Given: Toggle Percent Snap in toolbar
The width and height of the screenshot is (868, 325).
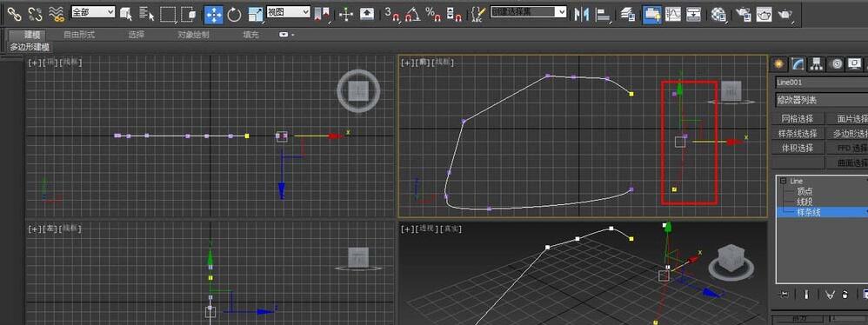Looking at the screenshot, I should coord(433,15).
